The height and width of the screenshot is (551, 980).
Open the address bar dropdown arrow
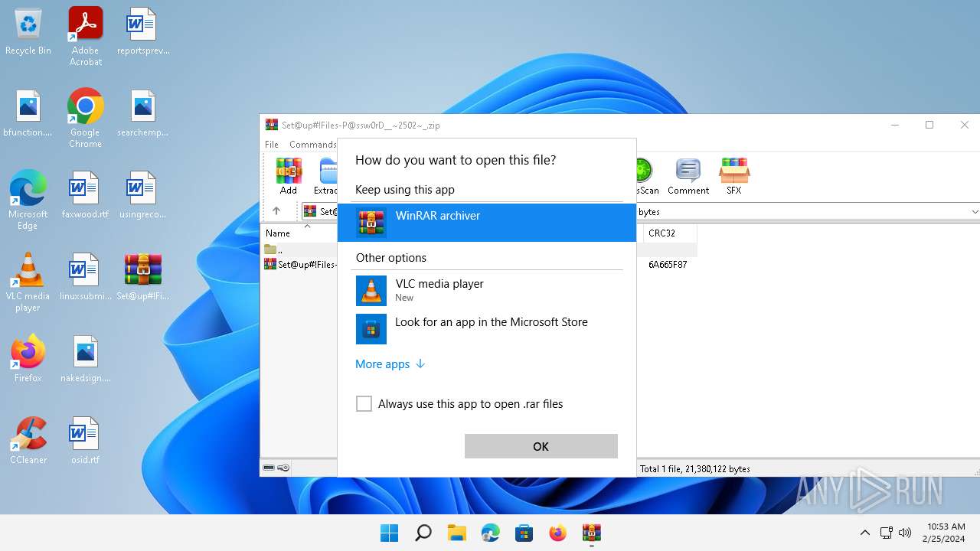click(x=974, y=212)
